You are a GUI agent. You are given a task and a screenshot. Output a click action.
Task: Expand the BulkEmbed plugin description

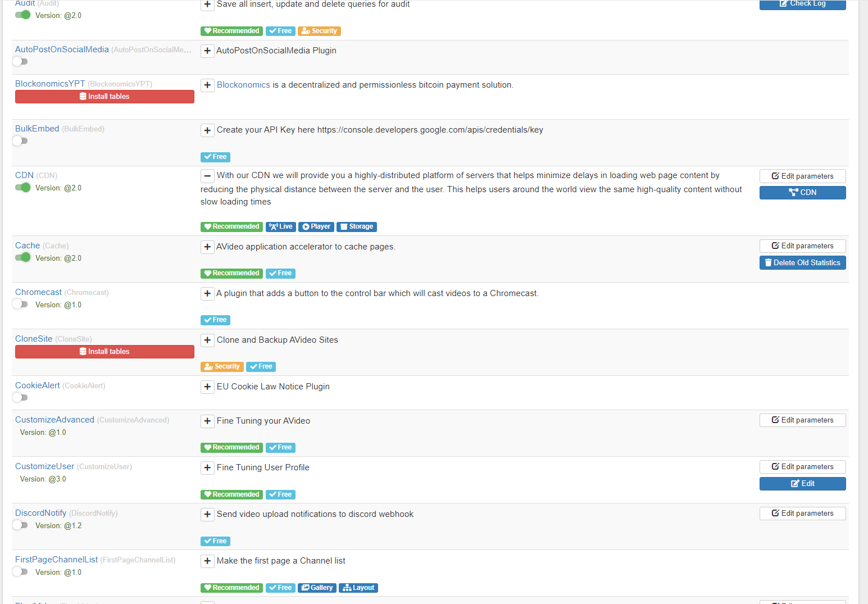coord(207,130)
